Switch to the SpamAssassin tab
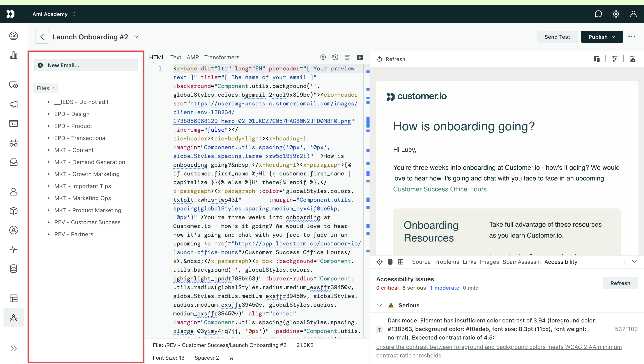 pyautogui.click(x=521, y=262)
